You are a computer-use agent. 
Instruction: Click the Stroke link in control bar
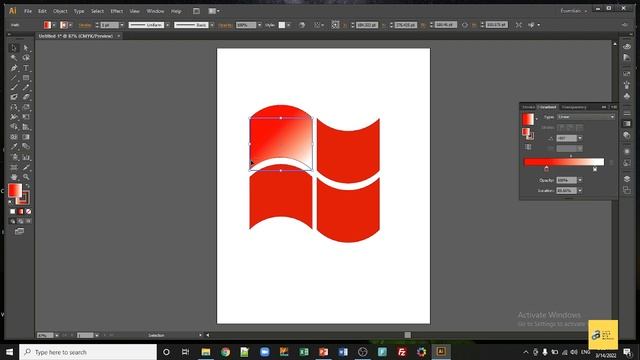coord(84,25)
